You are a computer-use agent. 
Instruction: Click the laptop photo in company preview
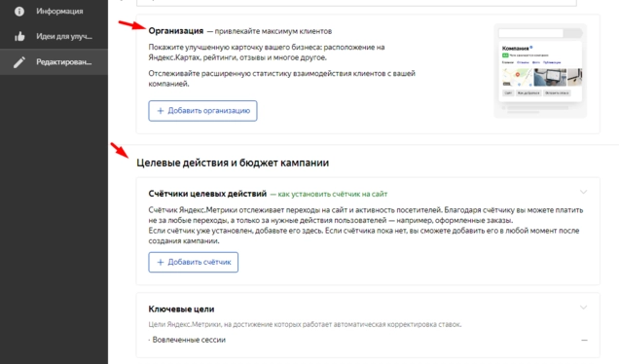(x=550, y=77)
